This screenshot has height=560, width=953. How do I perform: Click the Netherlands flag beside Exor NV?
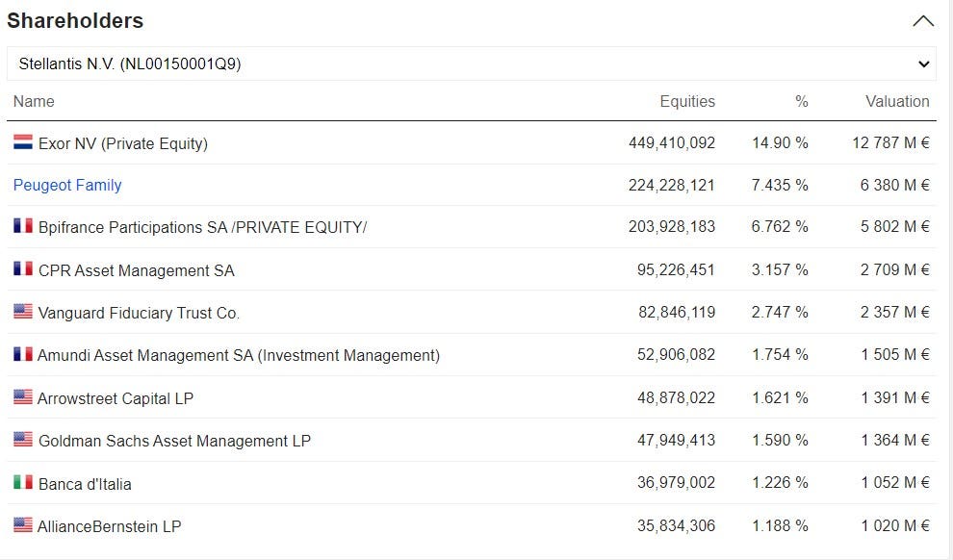[23, 142]
